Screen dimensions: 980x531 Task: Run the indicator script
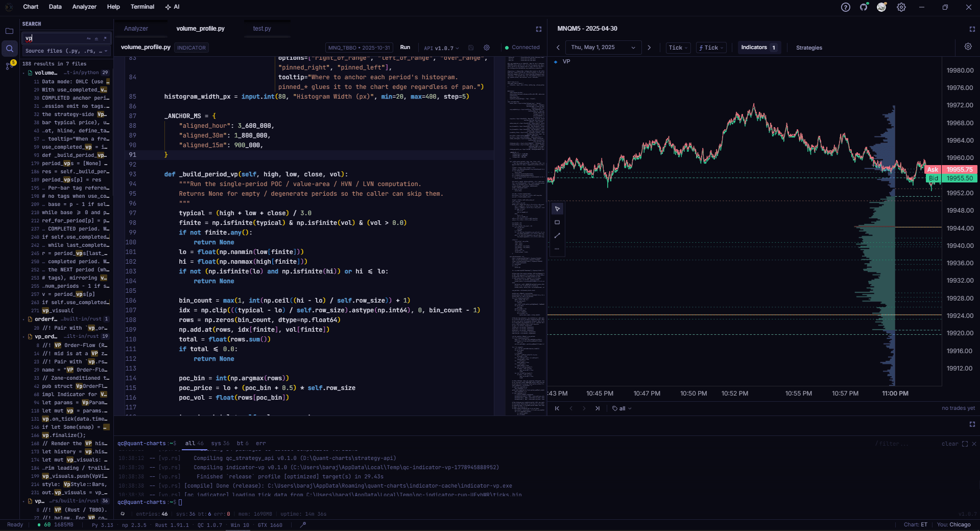point(405,48)
